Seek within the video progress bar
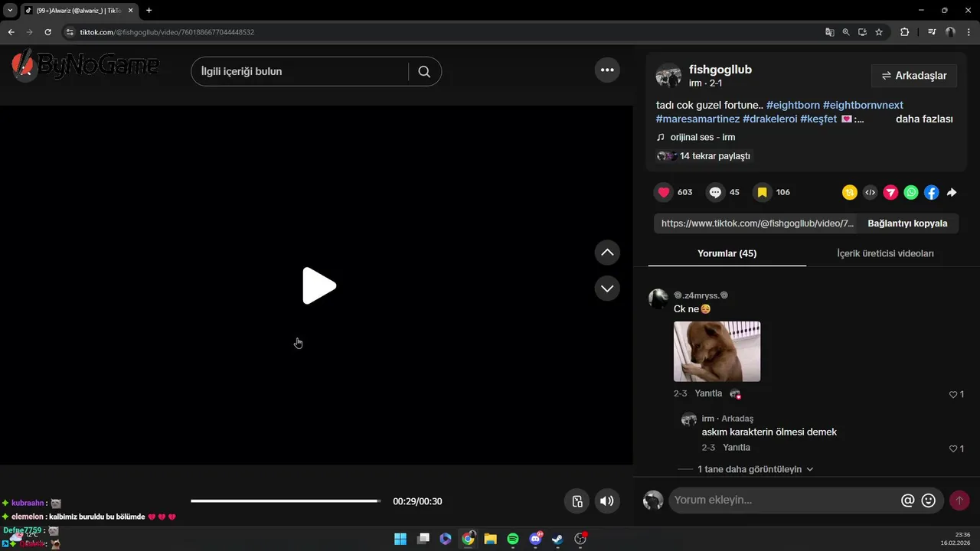The image size is (980, 551). (286, 501)
